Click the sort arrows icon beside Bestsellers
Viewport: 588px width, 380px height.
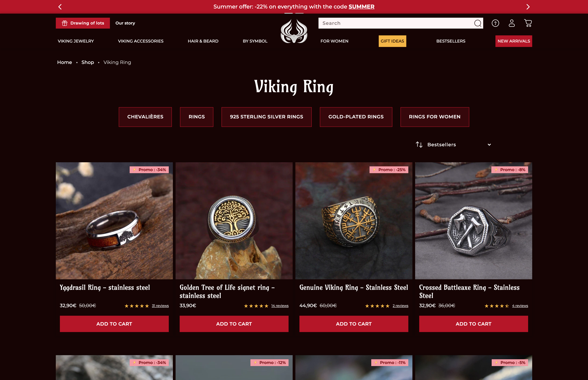(x=419, y=145)
